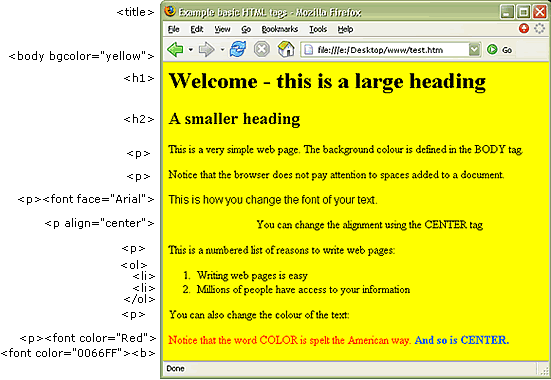This screenshot has width=551, height=380.
Task: Click the green Go button
Action: click(499, 50)
